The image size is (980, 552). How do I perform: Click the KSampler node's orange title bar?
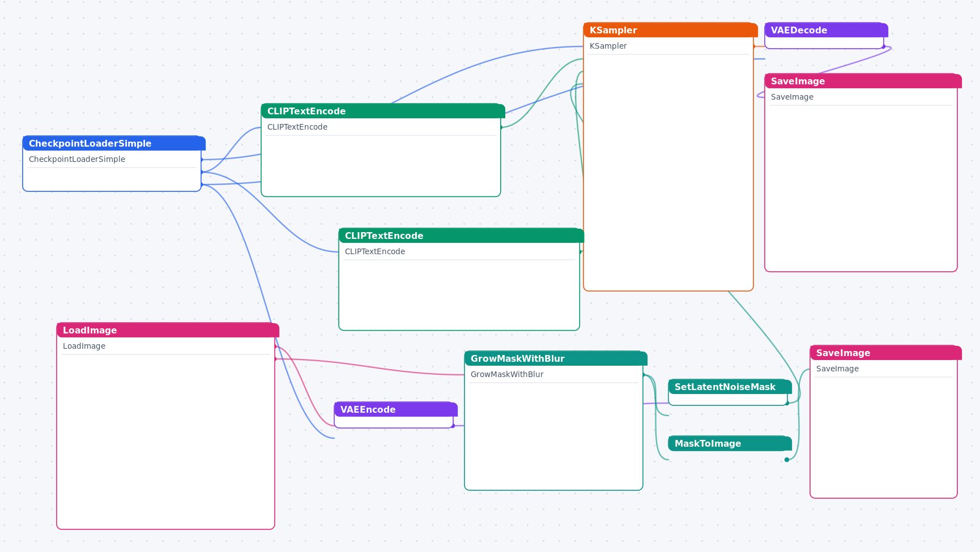[x=671, y=30]
